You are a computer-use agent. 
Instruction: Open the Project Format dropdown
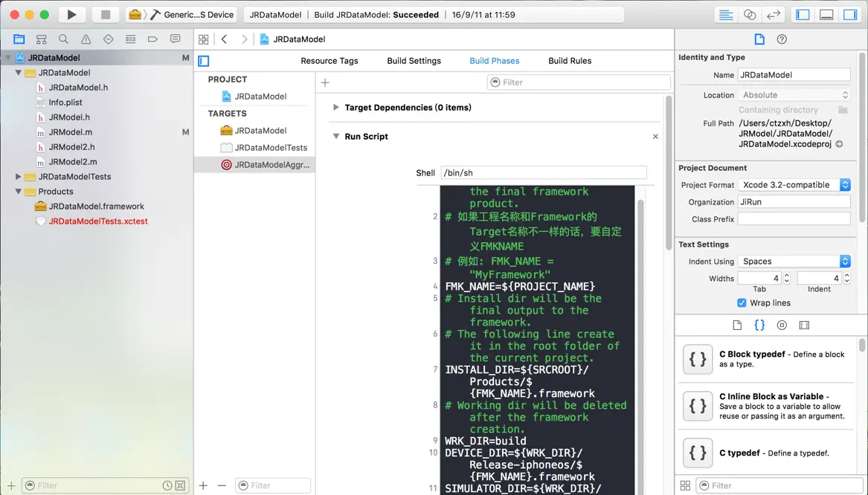click(794, 185)
